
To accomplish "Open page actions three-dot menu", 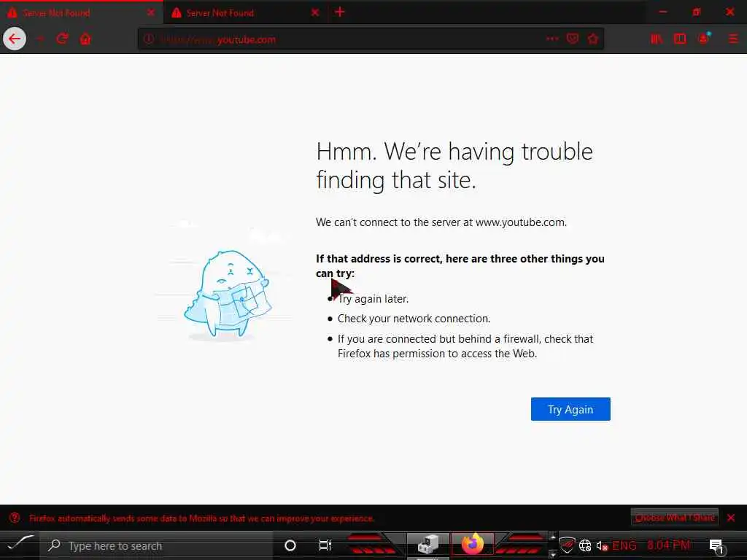I will [x=552, y=39].
